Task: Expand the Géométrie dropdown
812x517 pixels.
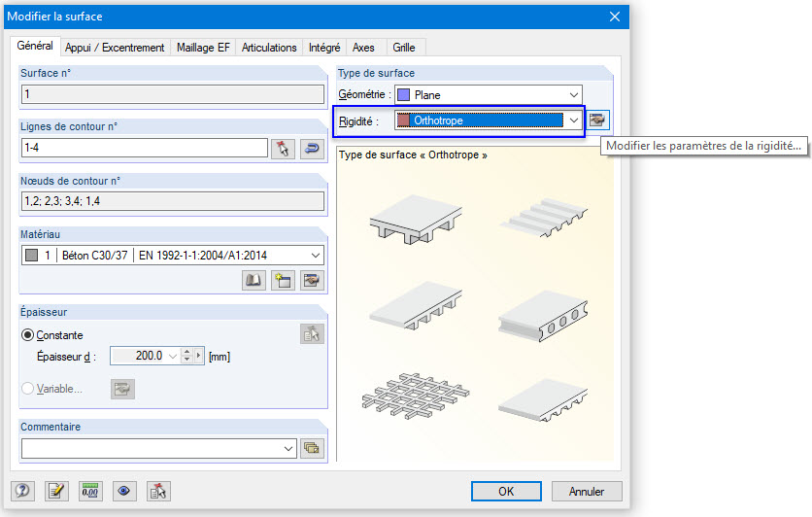Action: (574, 95)
